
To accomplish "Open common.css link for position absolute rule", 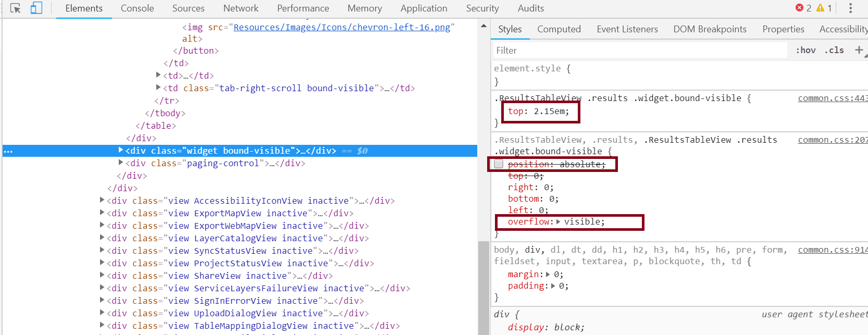I will click(833, 140).
